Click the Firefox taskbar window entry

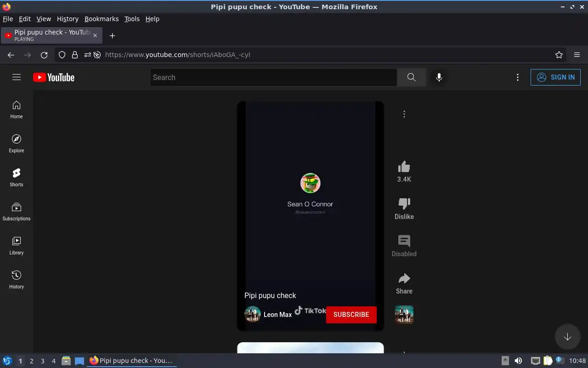pos(132,361)
